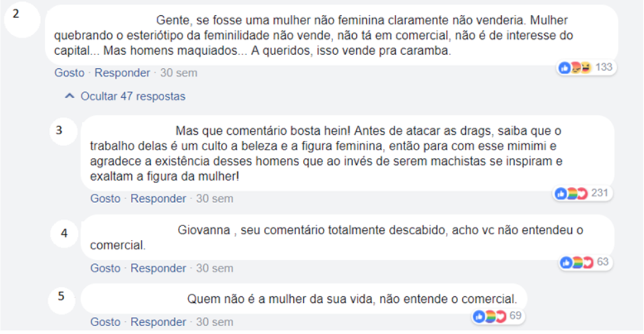The image size is (644, 334).
Task: Open the profile circle numbered 5
Action: (x=61, y=296)
